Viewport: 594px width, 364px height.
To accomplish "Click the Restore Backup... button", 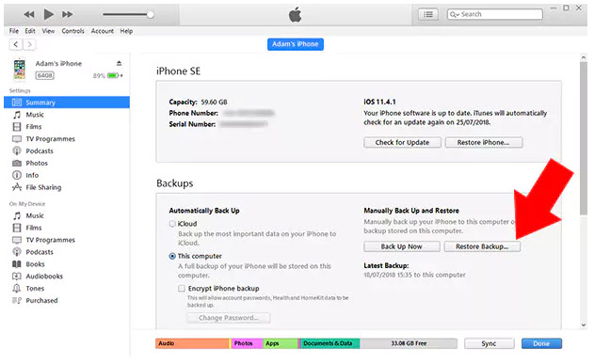I will coord(482,246).
